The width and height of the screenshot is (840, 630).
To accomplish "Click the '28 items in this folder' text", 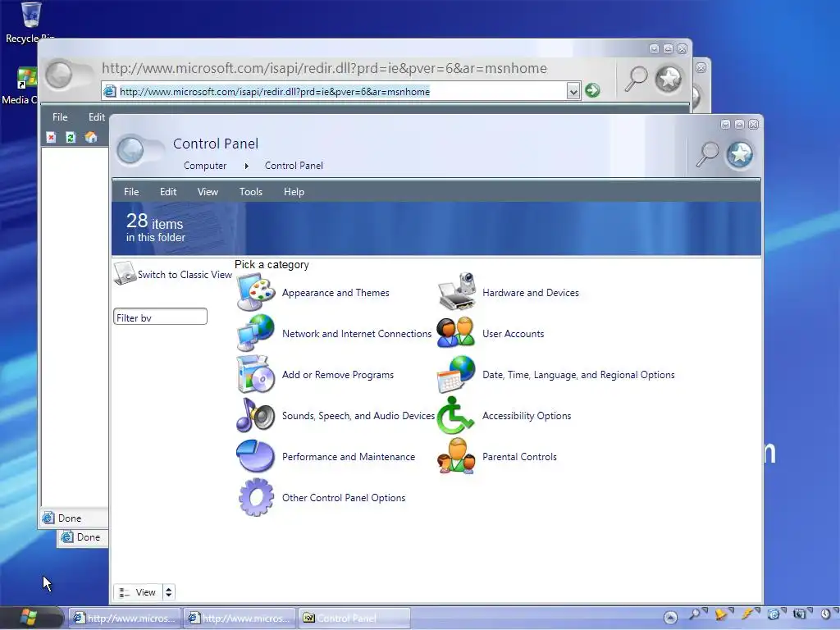I will click(155, 228).
